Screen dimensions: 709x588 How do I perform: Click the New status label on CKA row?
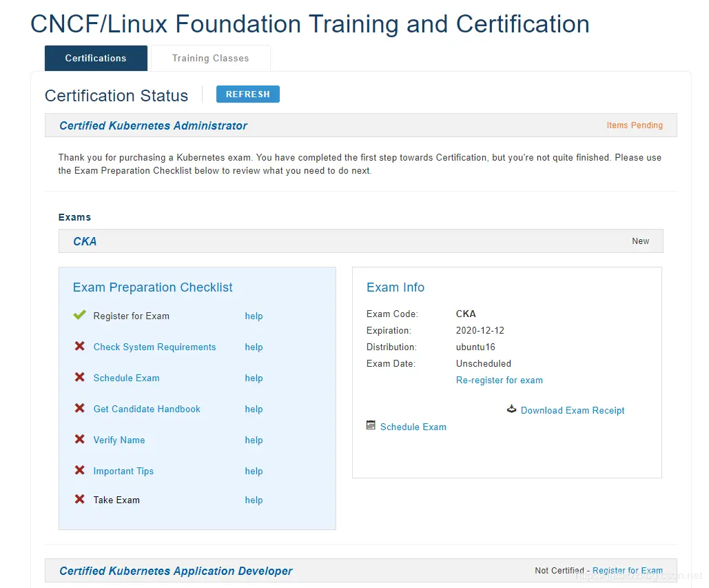point(640,241)
